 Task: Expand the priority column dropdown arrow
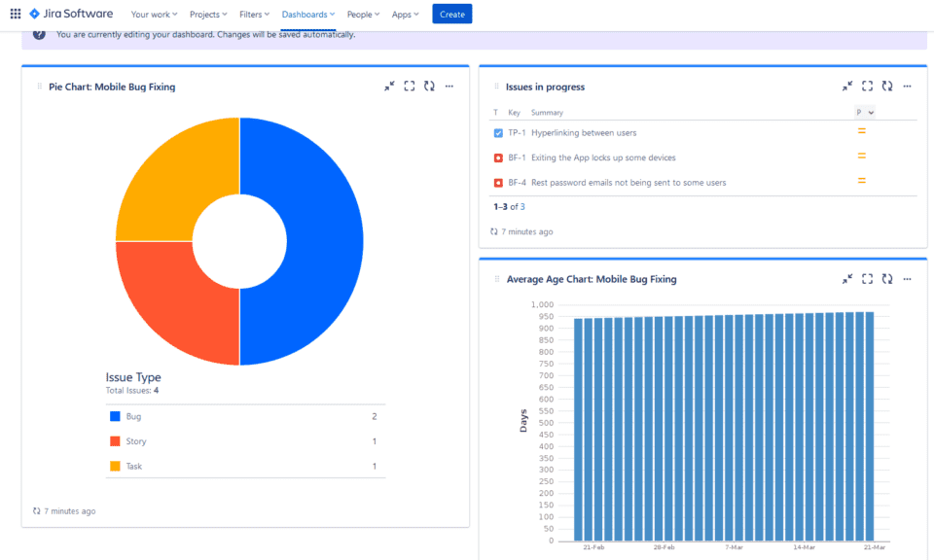click(x=870, y=113)
